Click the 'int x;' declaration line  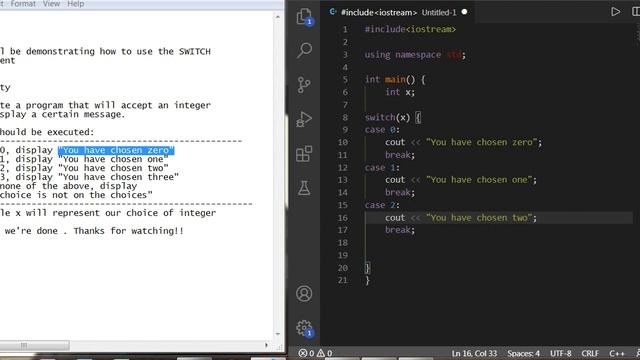[400, 92]
